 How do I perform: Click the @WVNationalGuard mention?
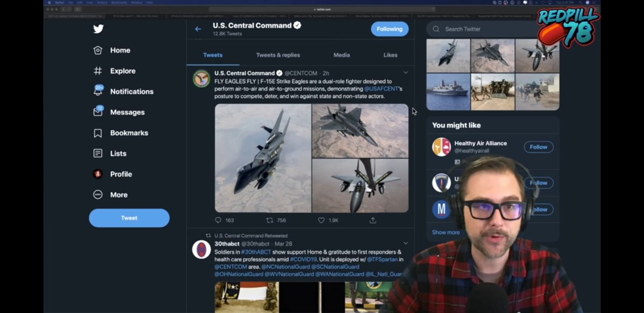point(289,274)
